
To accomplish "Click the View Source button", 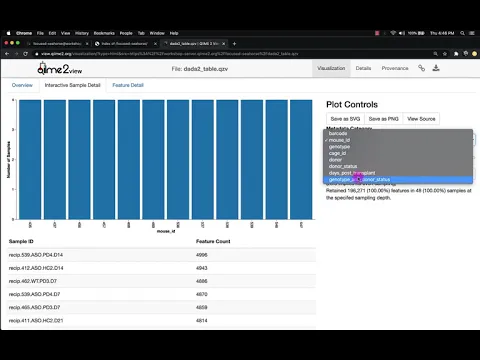I will pos(421,119).
